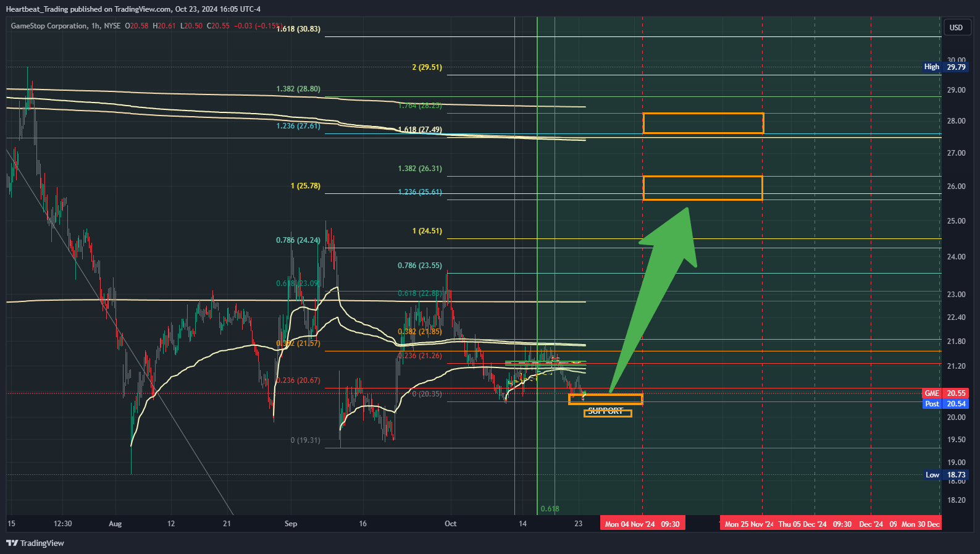Click the 24.00 tick on the price axis
This screenshot has height=554, width=980.
pyautogui.click(x=957, y=257)
